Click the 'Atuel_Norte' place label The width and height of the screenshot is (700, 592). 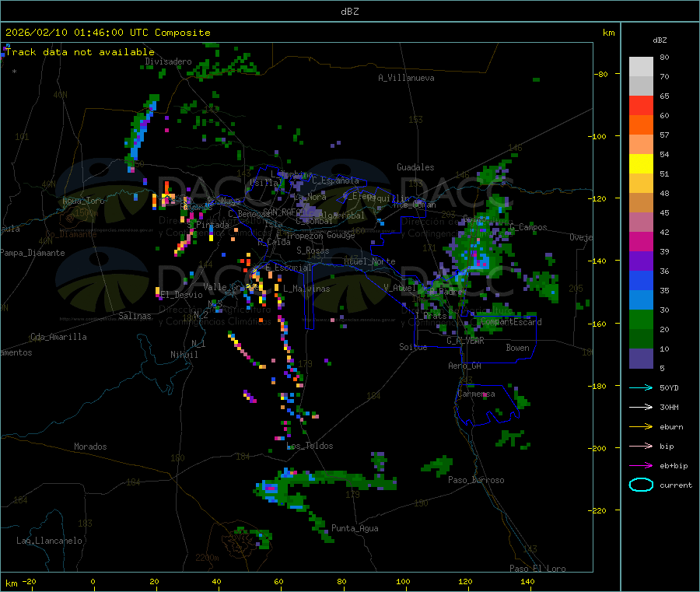(x=369, y=261)
